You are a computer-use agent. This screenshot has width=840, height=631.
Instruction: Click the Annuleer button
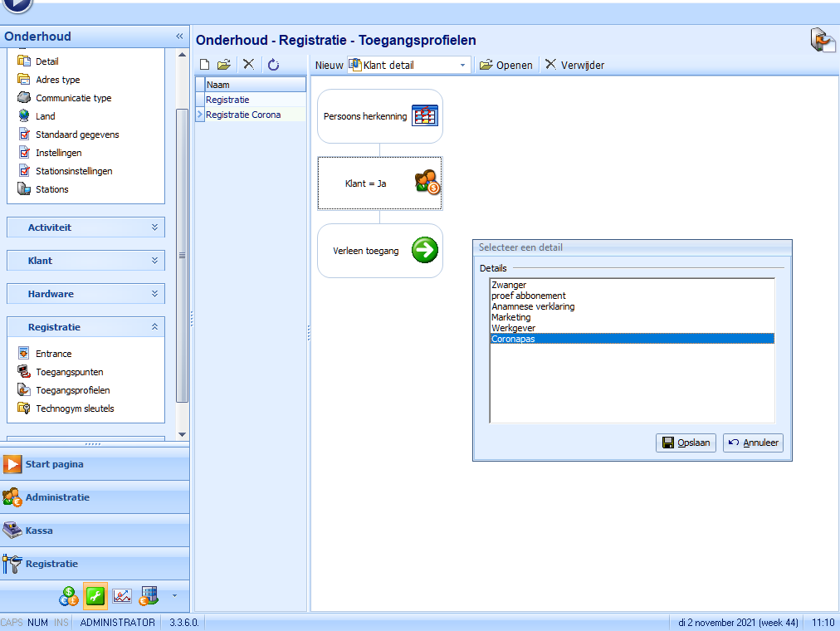(753, 443)
